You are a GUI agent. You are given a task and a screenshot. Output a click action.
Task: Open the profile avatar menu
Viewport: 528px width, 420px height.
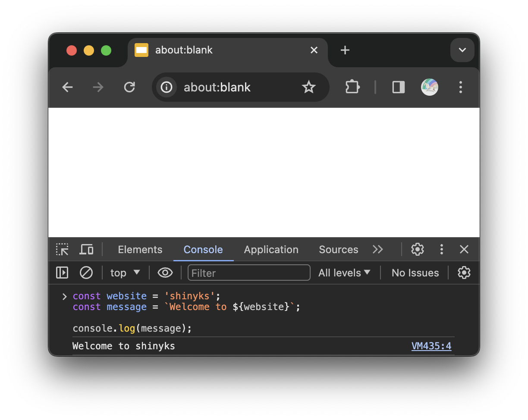pyautogui.click(x=430, y=88)
